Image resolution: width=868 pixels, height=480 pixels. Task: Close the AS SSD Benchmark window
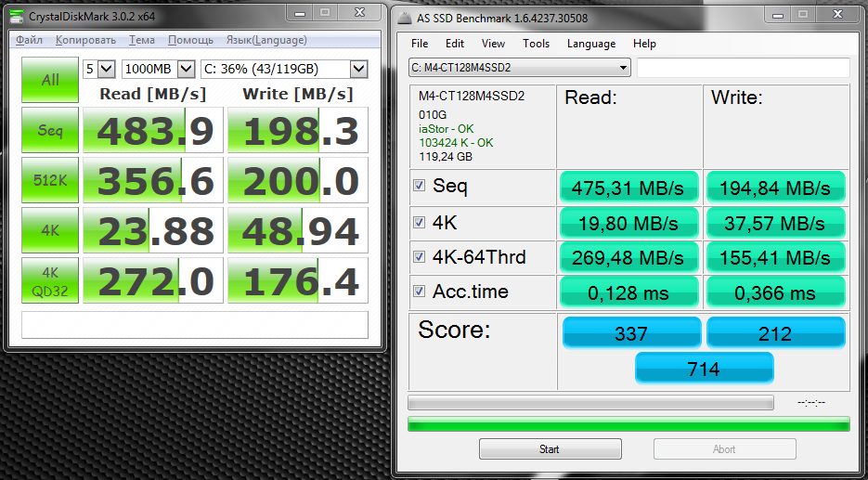(837, 15)
